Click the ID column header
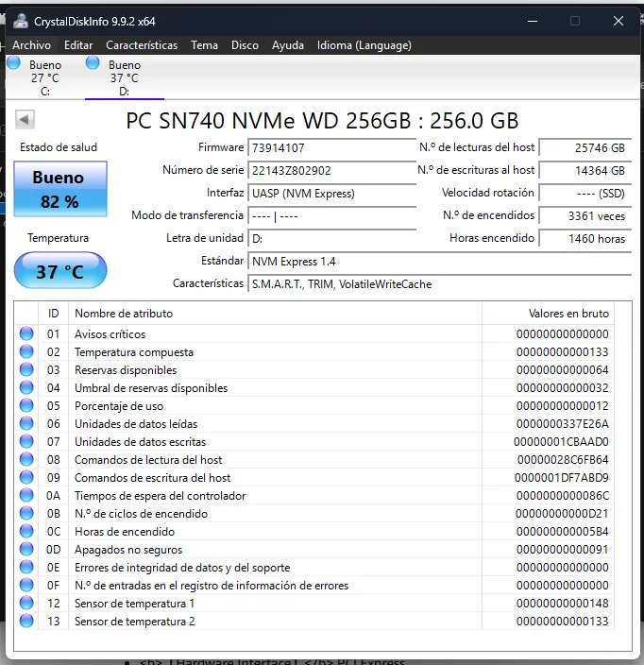 (x=54, y=314)
